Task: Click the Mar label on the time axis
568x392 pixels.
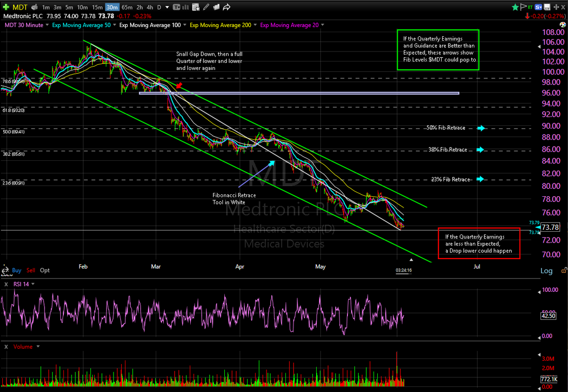Action: point(156,267)
